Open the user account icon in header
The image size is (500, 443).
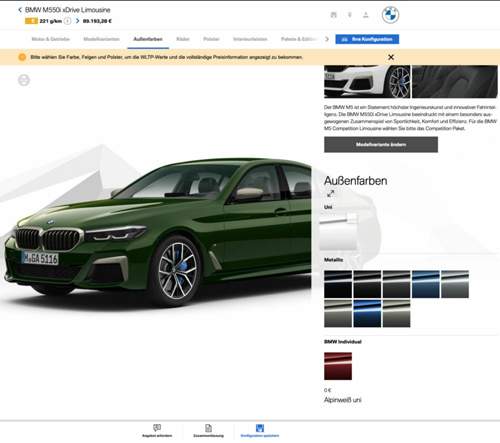click(x=366, y=15)
